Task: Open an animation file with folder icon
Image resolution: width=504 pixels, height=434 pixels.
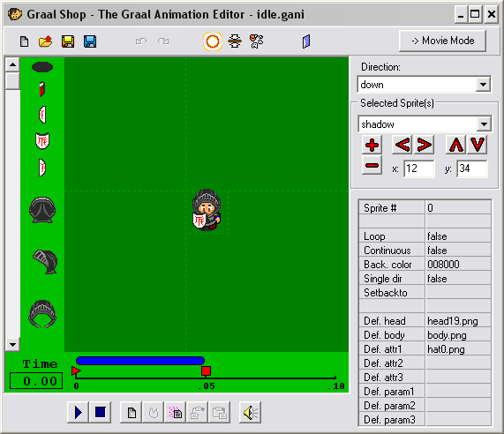Action: (x=45, y=41)
